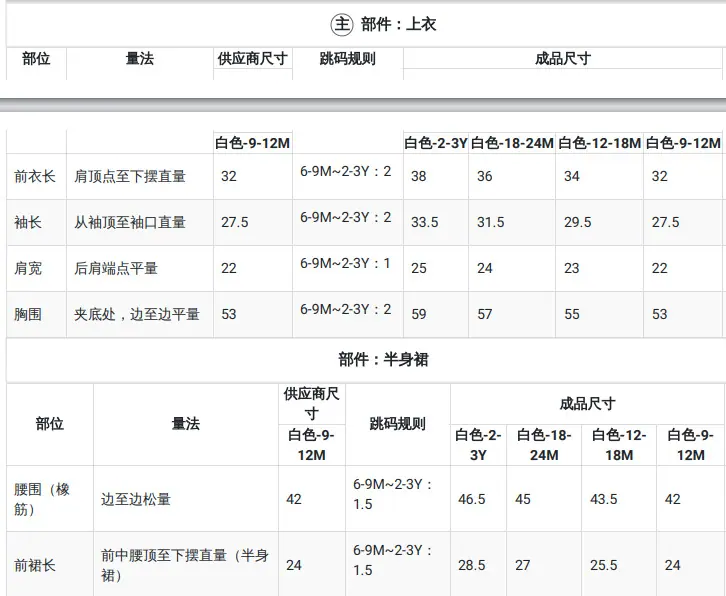Click the 从袖顶至袖口直量 method cell
The image size is (726, 596).
(x=130, y=222)
